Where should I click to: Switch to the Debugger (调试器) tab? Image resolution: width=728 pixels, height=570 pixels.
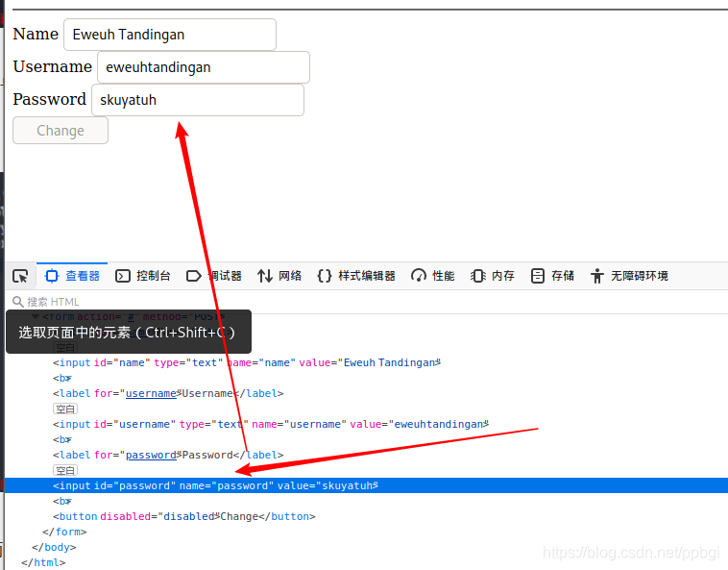tap(213, 276)
